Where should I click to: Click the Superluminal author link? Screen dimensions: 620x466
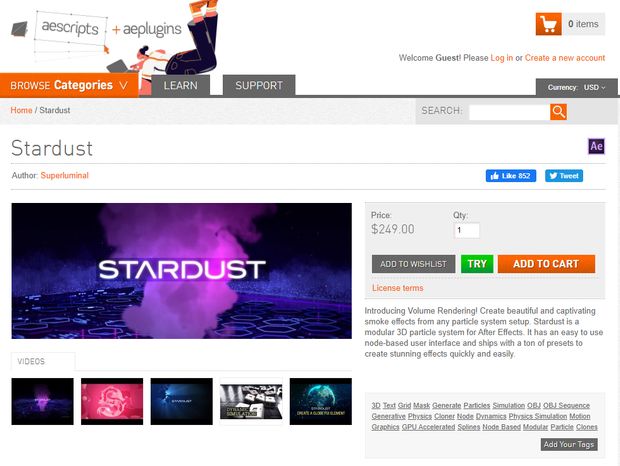tap(64, 175)
